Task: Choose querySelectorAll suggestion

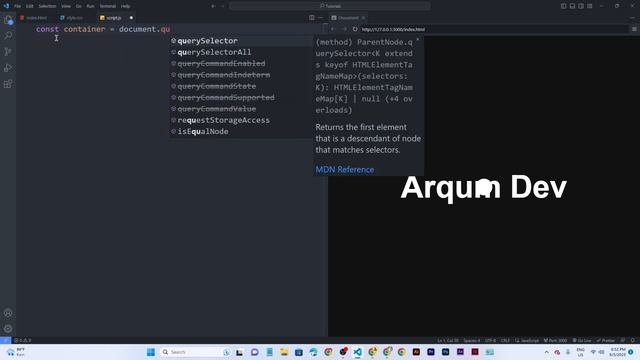Action: pos(241,52)
